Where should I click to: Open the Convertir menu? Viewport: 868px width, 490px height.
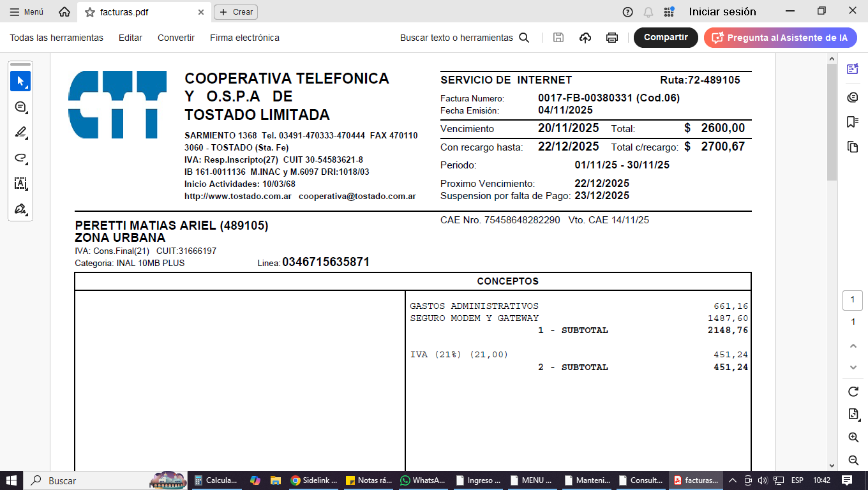pyautogui.click(x=176, y=38)
